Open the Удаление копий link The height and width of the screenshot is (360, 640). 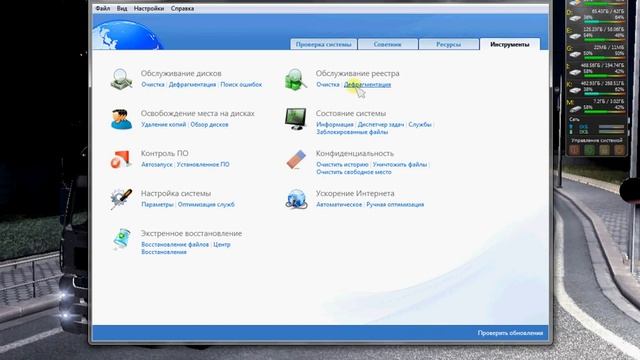(x=163, y=124)
